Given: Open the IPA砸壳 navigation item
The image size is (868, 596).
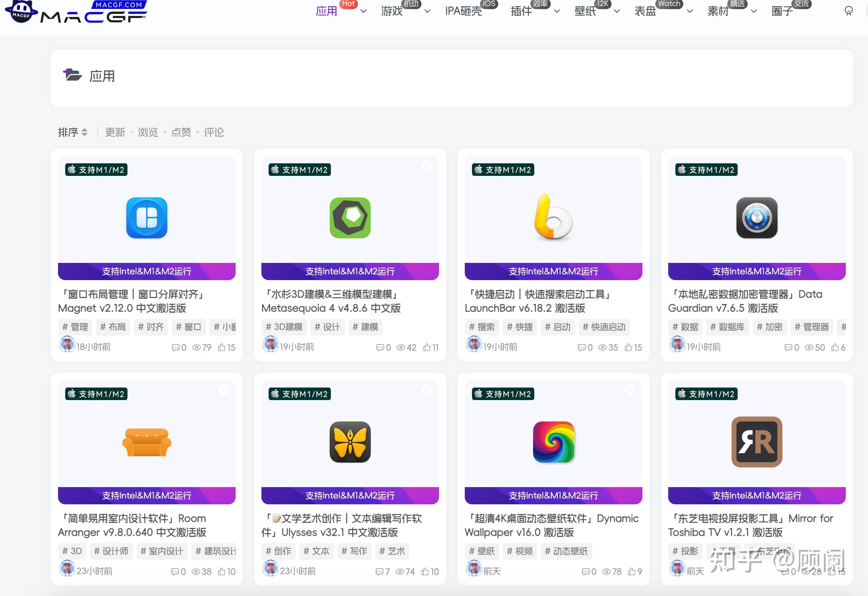Looking at the screenshot, I should 463,11.
